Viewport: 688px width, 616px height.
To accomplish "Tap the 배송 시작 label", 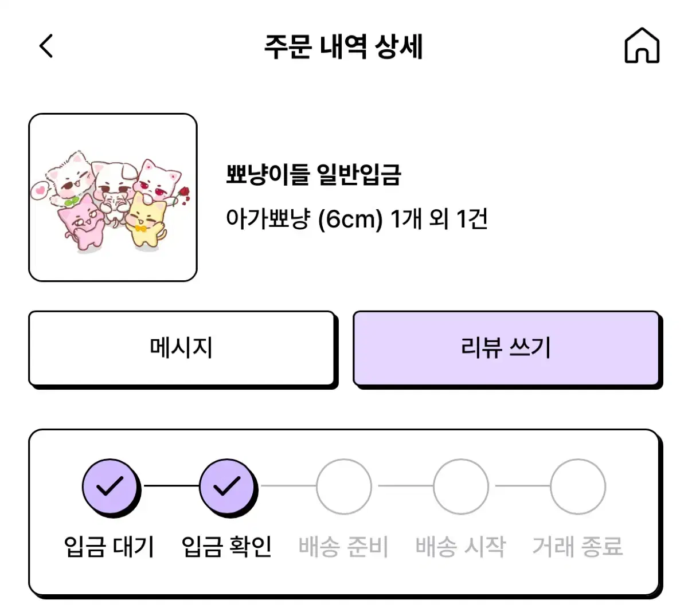I will tap(460, 547).
